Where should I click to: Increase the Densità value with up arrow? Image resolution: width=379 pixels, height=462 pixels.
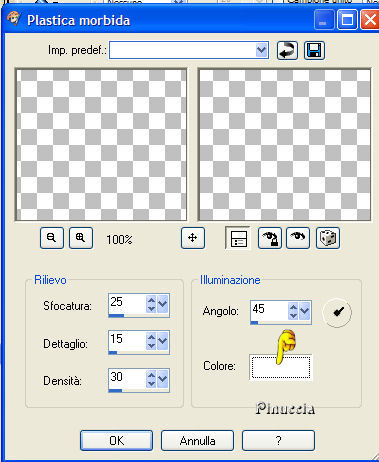pos(151,375)
